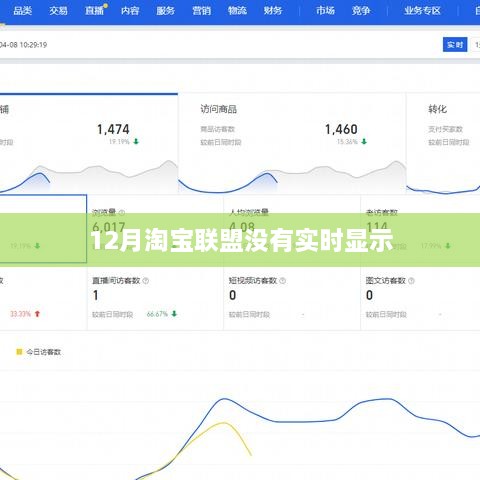
Task: Click the help icon beside 浏览量
Action: click(x=122, y=212)
